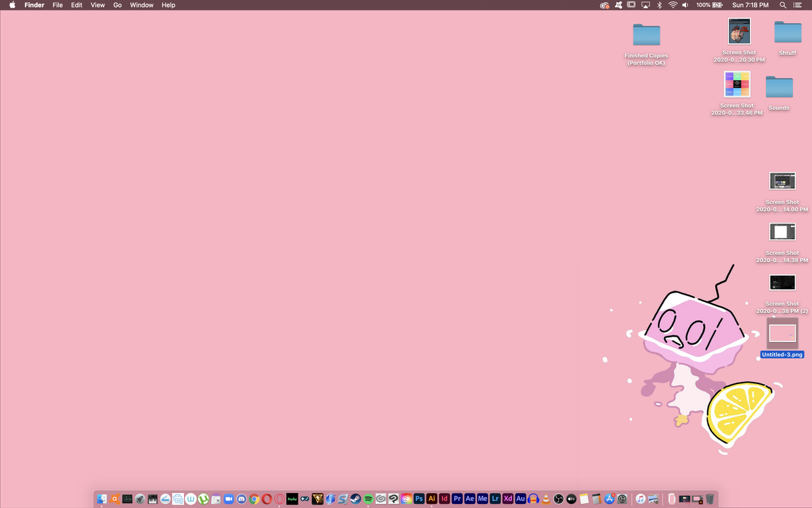The height and width of the screenshot is (508, 812).
Task: Launch Adobe Illustrator from the dock
Action: coord(432,499)
